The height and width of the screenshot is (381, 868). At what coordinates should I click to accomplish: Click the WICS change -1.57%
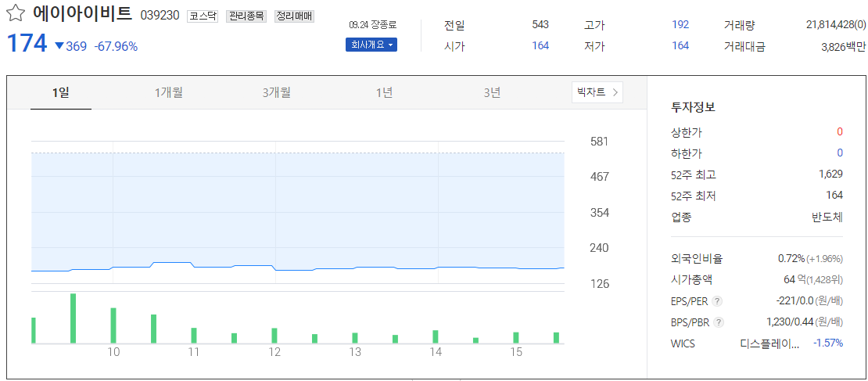point(827,343)
